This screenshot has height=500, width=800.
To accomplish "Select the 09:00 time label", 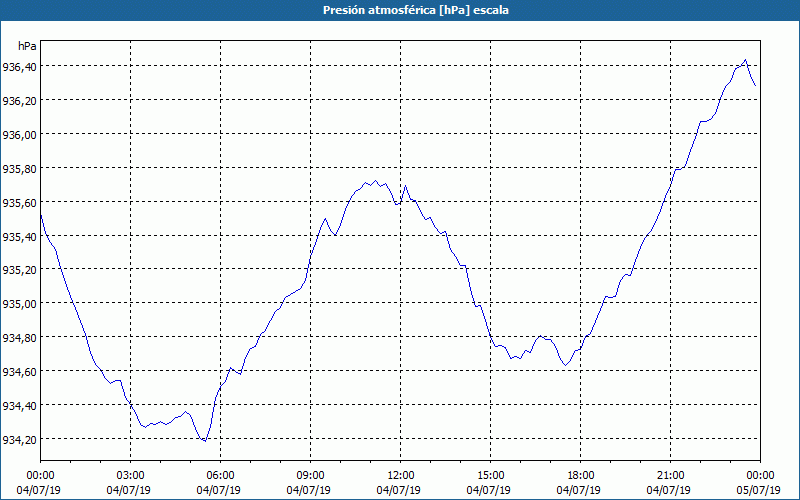I will [x=311, y=476].
